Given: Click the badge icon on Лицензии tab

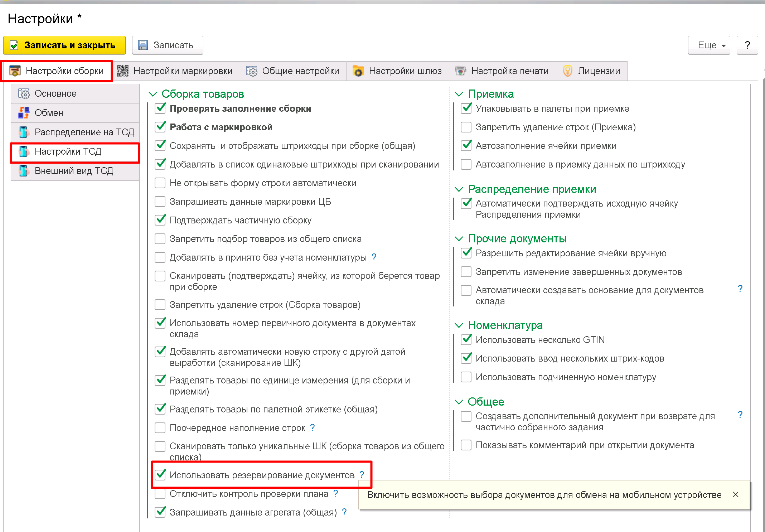Looking at the screenshot, I should [x=567, y=71].
